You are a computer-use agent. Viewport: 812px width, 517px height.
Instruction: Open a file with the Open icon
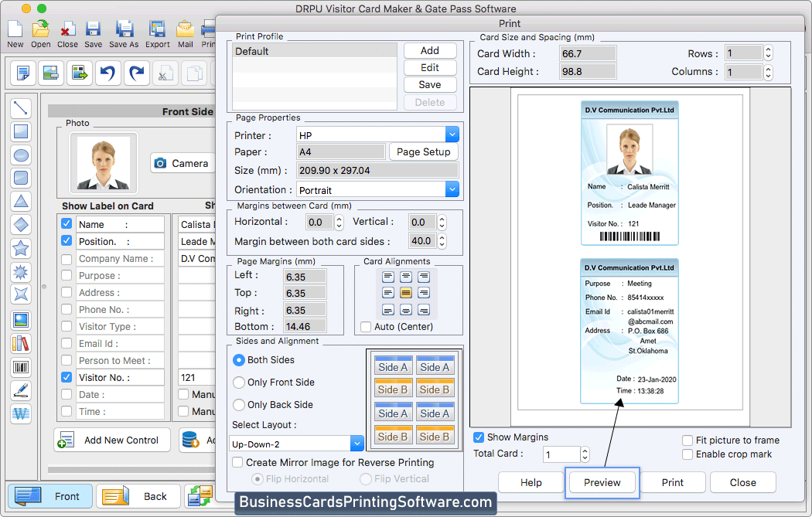click(x=40, y=29)
